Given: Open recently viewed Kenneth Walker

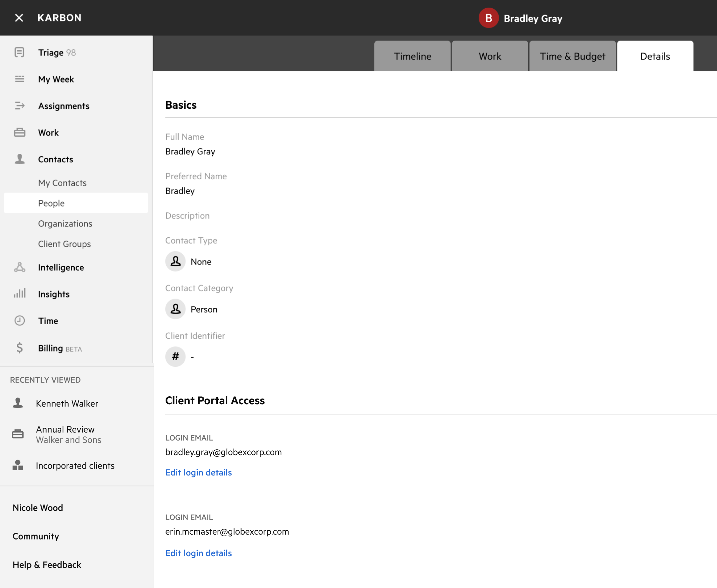Looking at the screenshot, I should [x=67, y=403].
